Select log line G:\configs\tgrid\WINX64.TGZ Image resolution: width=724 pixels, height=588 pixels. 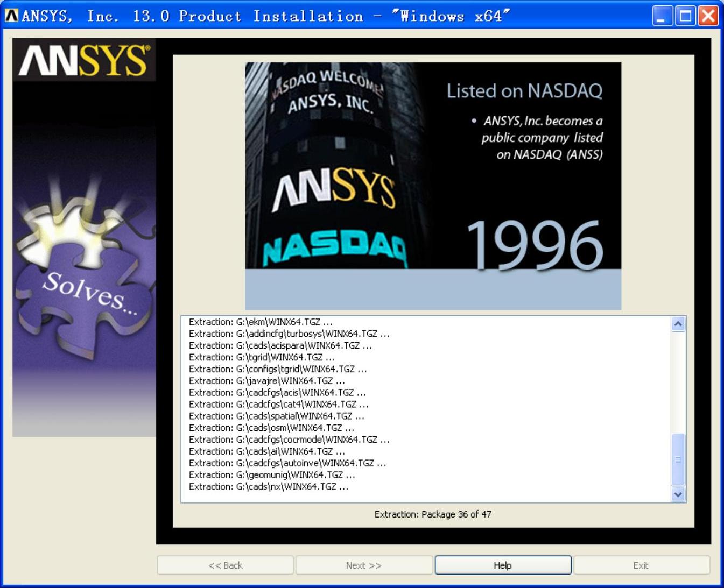coord(278,370)
